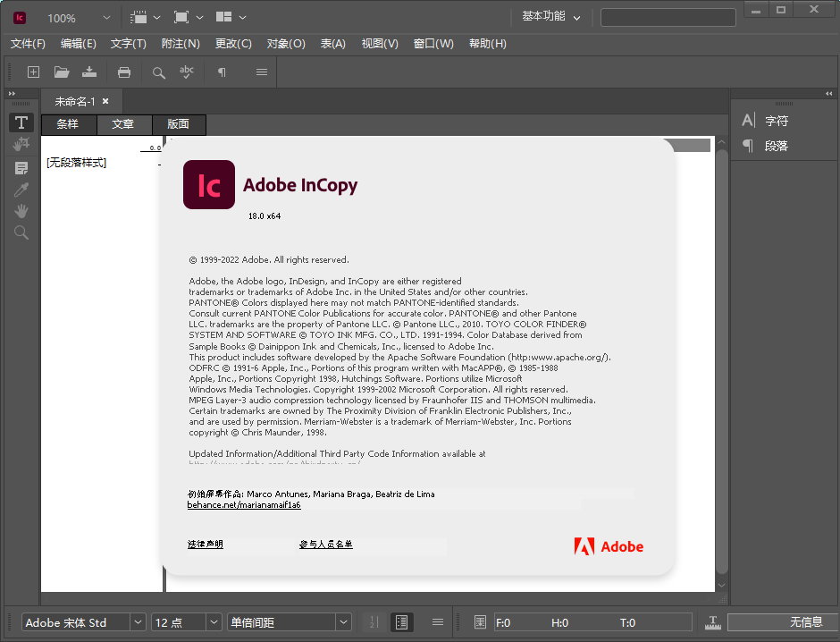The image size is (840, 642).
Task: Open the 12 点 font size dropdown
Action: [x=214, y=622]
